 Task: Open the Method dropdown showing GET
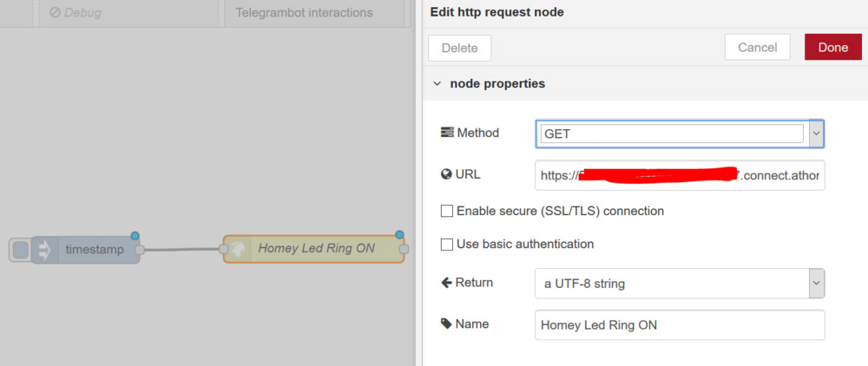(680, 134)
